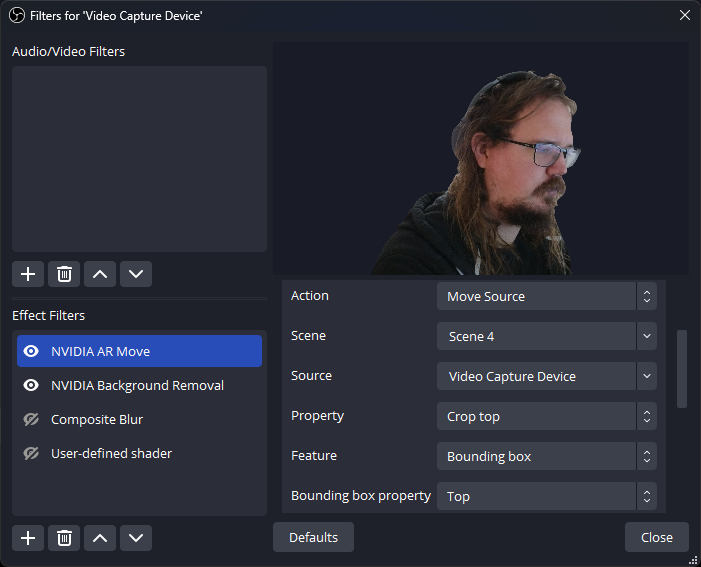701x567 pixels.
Task: Close the filters window with X
Action: [684, 15]
